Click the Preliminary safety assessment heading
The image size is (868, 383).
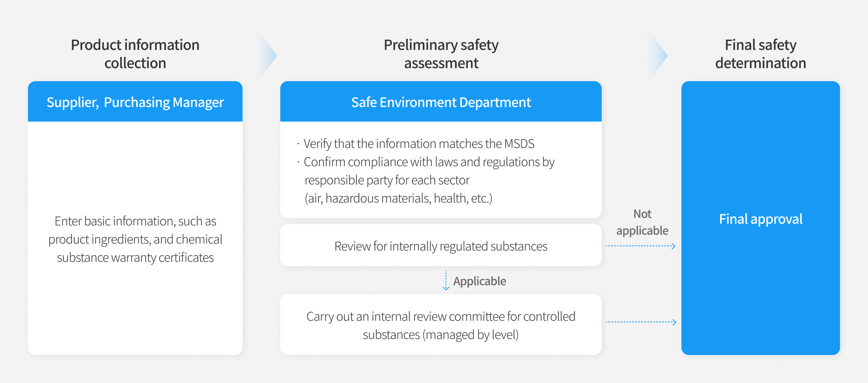click(x=441, y=54)
